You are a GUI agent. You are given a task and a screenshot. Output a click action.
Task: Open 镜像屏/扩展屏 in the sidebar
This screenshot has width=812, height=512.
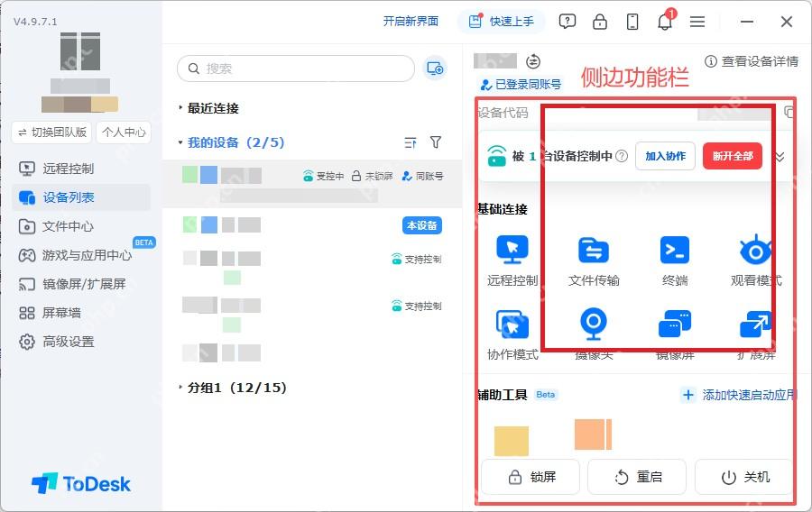point(81,284)
